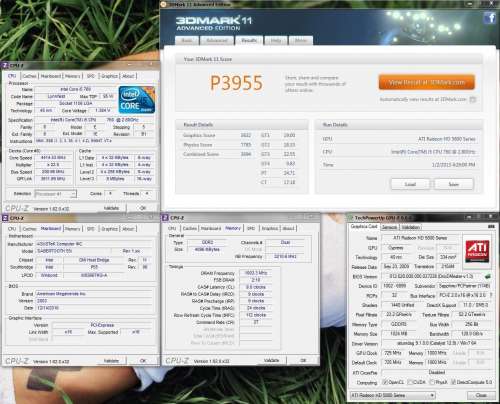This screenshot has width=500, height=404.
Task: Toggle the PhysX checkbox in GPU-Z
Action: coord(432,382)
